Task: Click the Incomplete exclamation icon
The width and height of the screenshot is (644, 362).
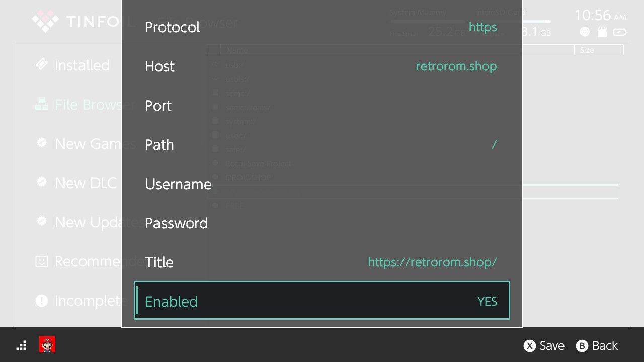Action: (42, 301)
